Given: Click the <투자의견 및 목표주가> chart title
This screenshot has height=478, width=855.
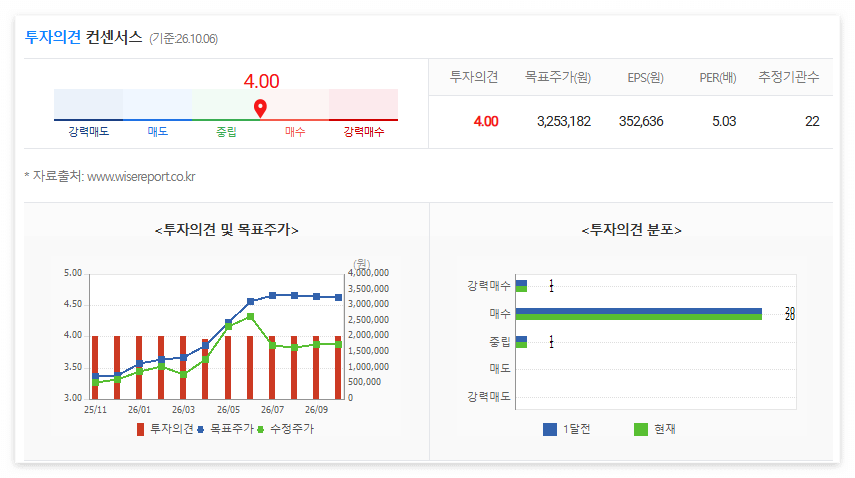Looking at the screenshot, I should pyautogui.click(x=227, y=230).
